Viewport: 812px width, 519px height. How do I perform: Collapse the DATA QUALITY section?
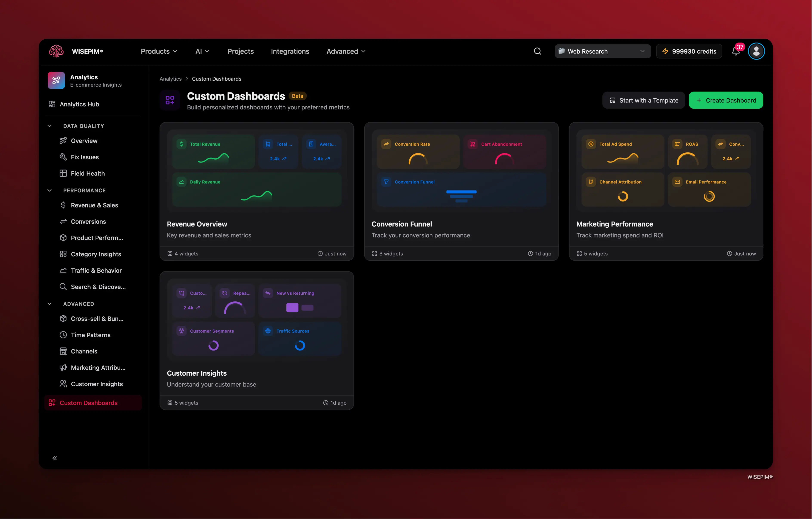(49, 126)
